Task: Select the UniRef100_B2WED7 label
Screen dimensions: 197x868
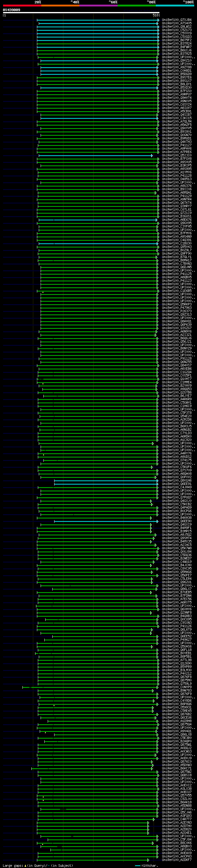Action: [x=177, y=558]
